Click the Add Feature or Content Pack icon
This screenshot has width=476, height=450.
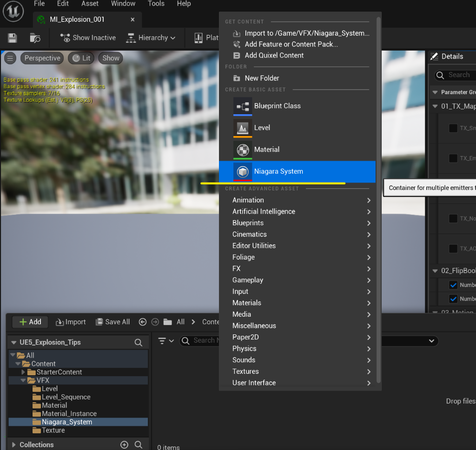237,44
